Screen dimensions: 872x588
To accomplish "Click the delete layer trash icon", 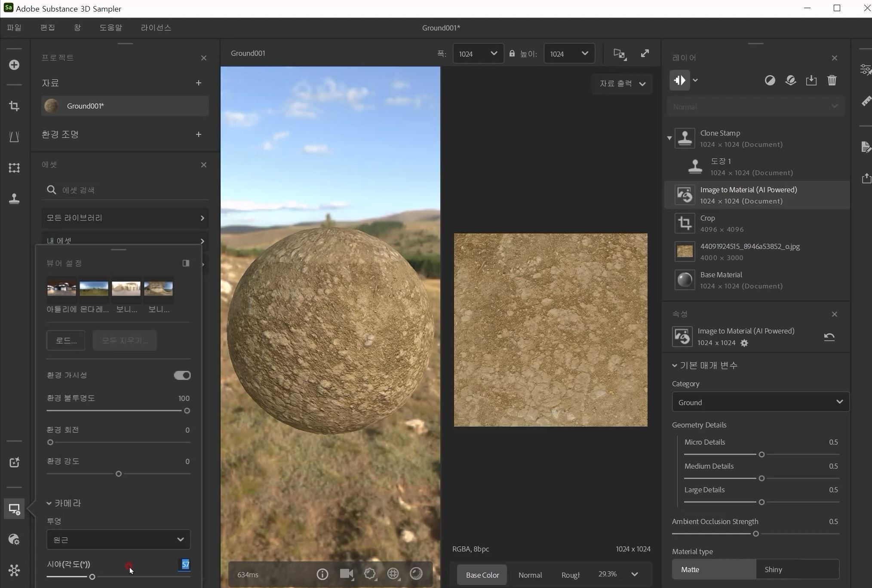I will pos(832,80).
